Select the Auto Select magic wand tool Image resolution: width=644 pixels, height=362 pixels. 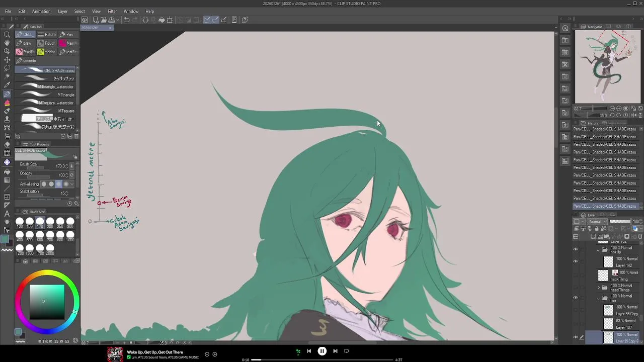7,77
